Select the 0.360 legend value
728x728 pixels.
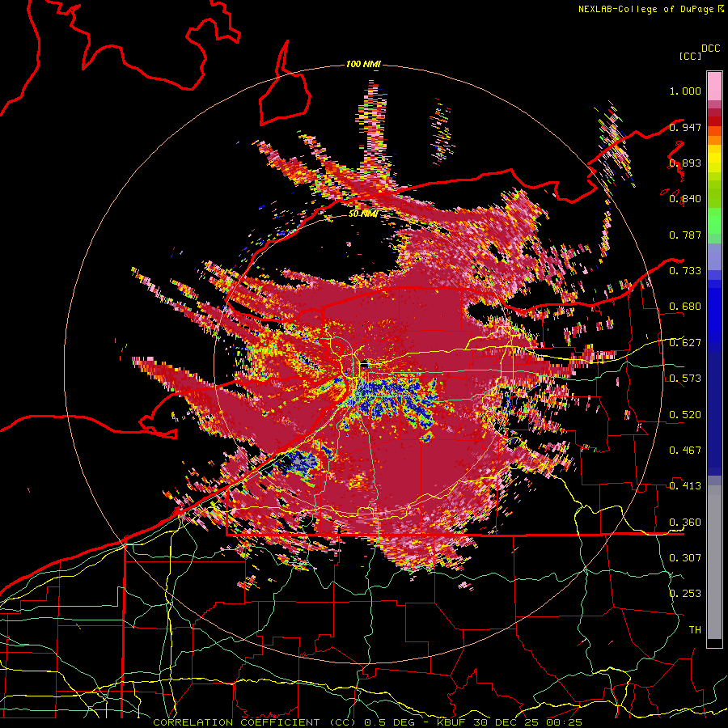685,523
